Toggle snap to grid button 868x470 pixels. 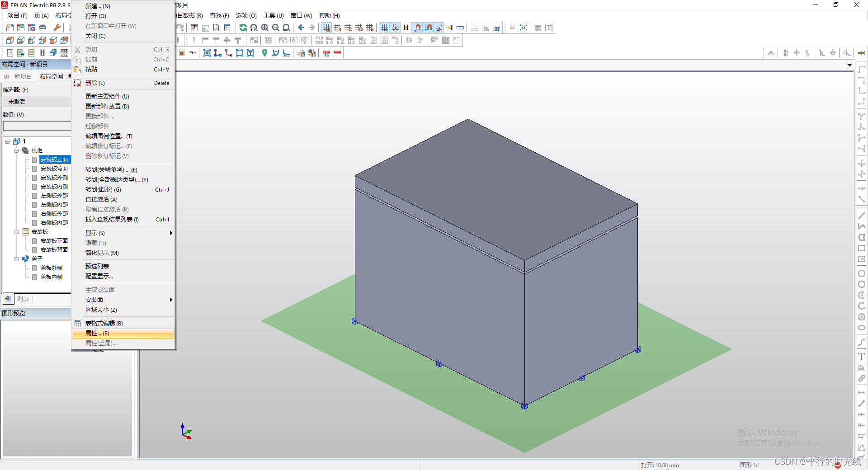tap(395, 28)
